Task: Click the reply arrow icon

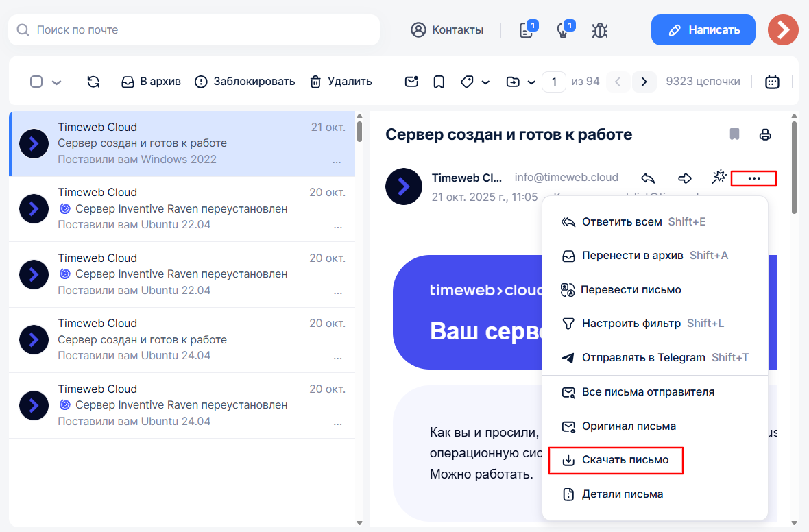Action: pos(648,178)
